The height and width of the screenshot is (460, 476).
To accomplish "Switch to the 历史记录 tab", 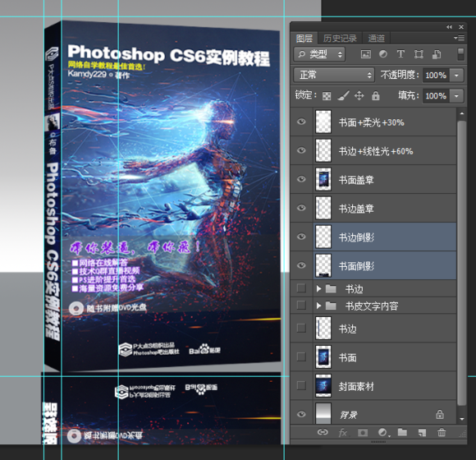I will pyautogui.click(x=340, y=39).
